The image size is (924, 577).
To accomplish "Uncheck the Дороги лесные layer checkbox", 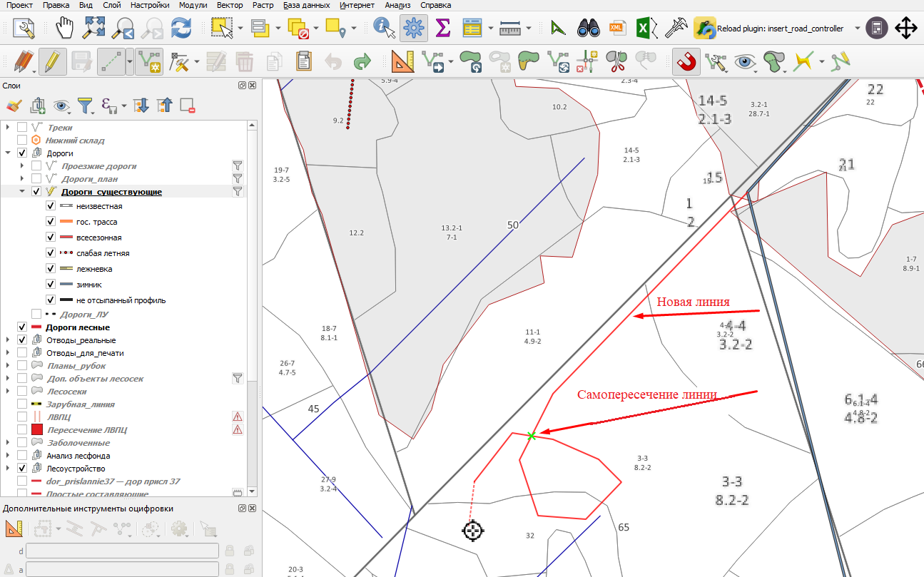I will tap(22, 327).
